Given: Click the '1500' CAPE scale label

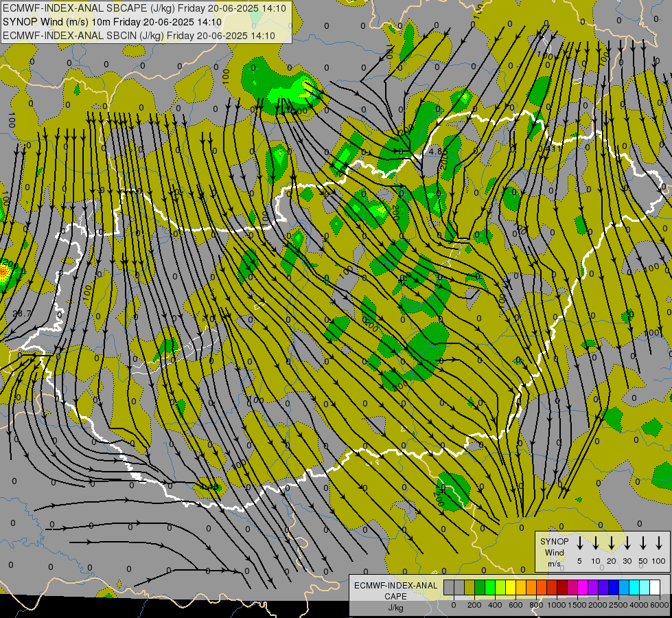Looking at the screenshot, I should click(x=577, y=605).
